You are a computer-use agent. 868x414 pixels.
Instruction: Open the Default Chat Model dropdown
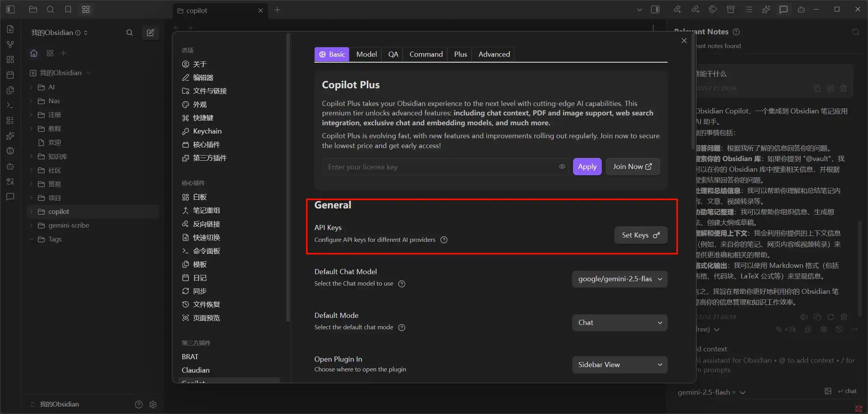620,279
